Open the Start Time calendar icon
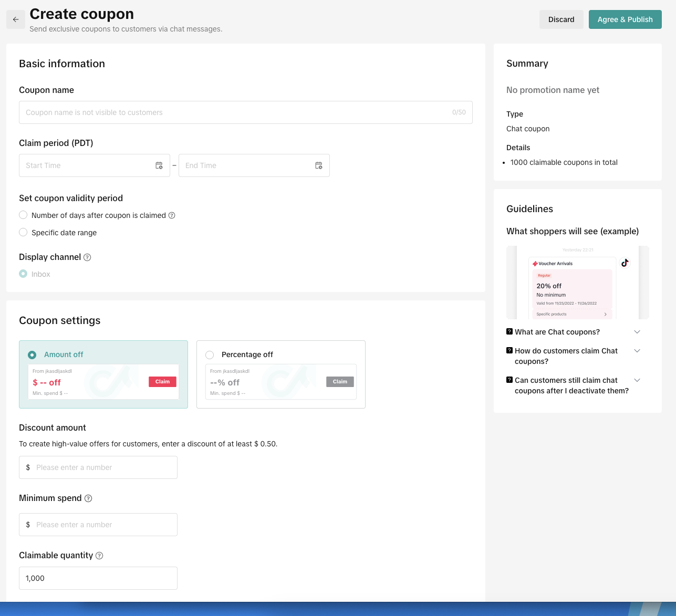 coord(159,165)
